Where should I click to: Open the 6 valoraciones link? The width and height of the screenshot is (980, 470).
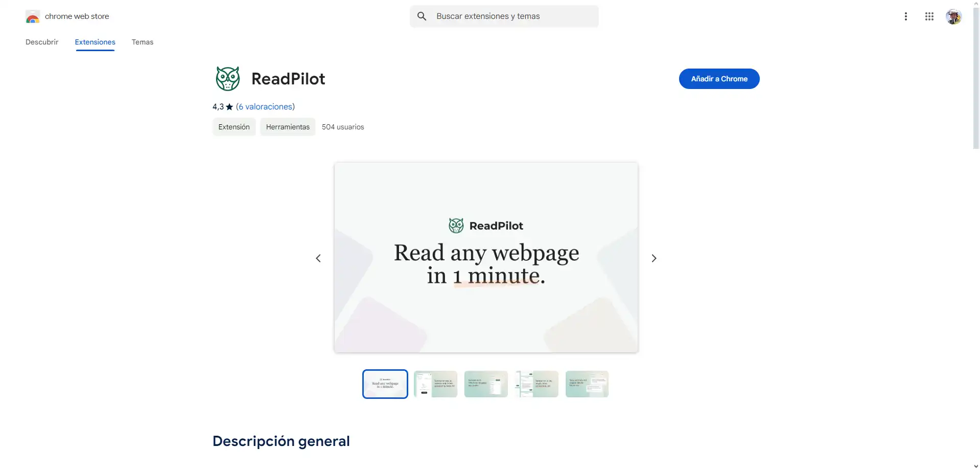(265, 106)
